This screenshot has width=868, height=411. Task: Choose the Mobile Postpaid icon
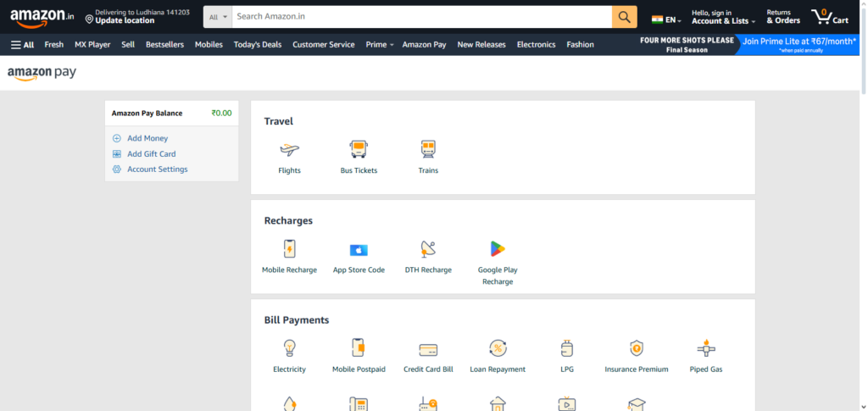click(359, 348)
